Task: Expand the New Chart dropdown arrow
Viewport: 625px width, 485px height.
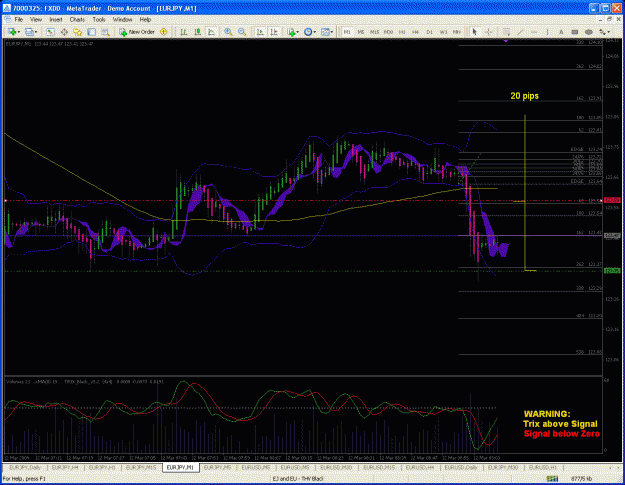Action: (x=19, y=32)
